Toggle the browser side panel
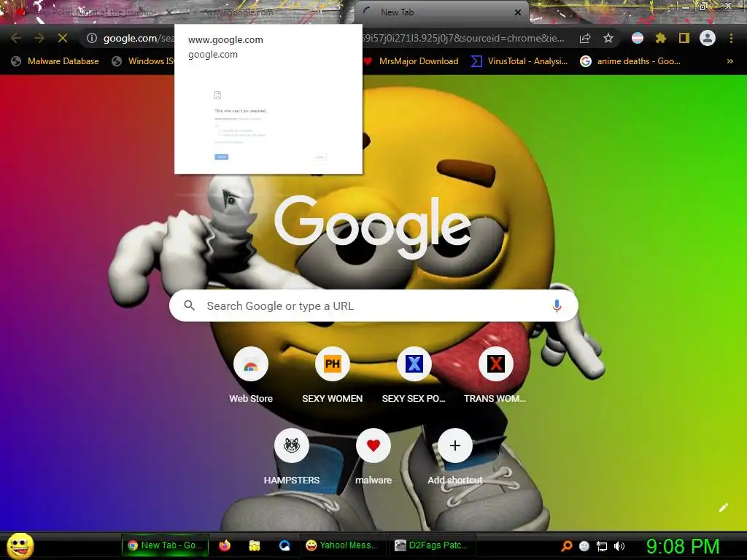 pyautogui.click(x=684, y=38)
